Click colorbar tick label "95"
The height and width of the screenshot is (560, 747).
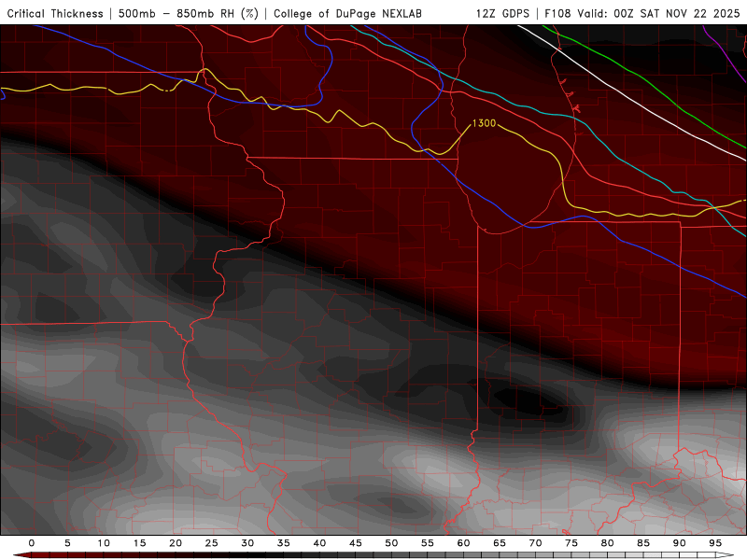pyautogui.click(x=715, y=543)
